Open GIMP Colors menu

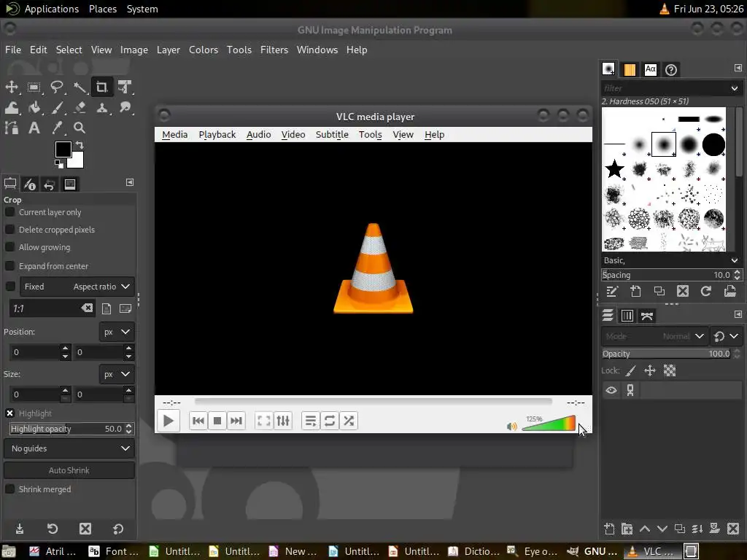(x=204, y=50)
